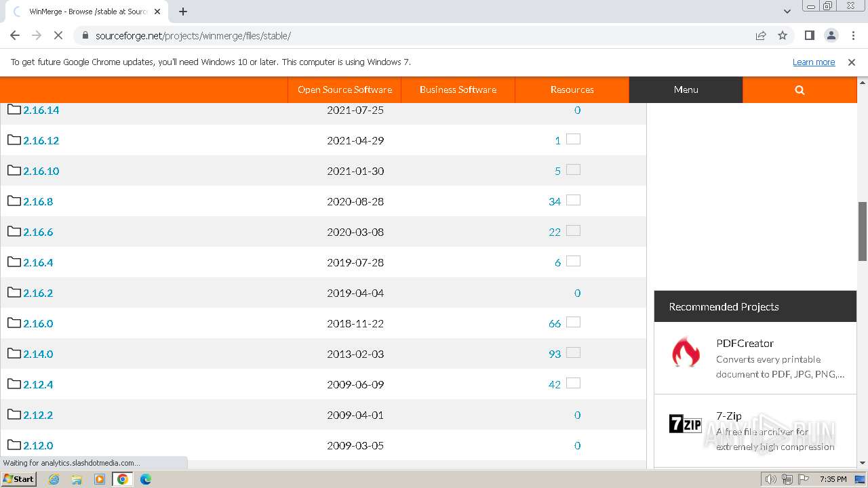The height and width of the screenshot is (488, 868).
Task: Open the Chrome profile avatar
Action: point(831,35)
